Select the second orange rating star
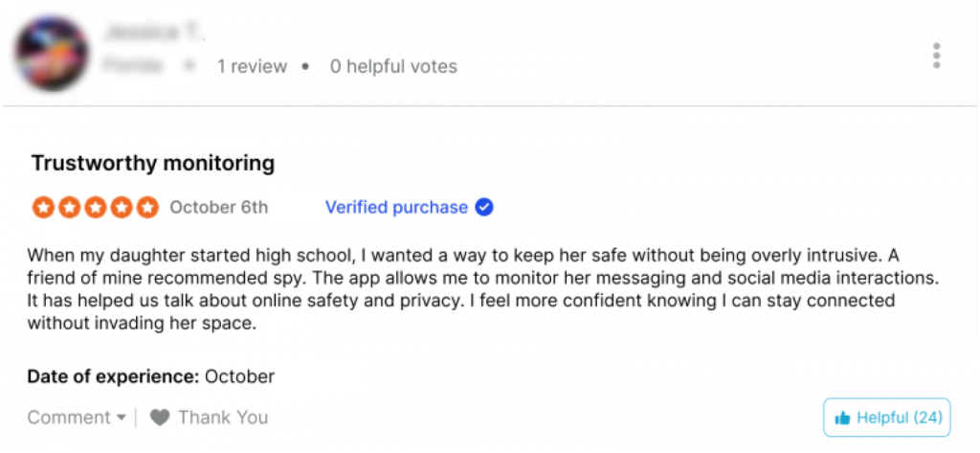This screenshot has width=980, height=453. pyautogui.click(x=69, y=207)
